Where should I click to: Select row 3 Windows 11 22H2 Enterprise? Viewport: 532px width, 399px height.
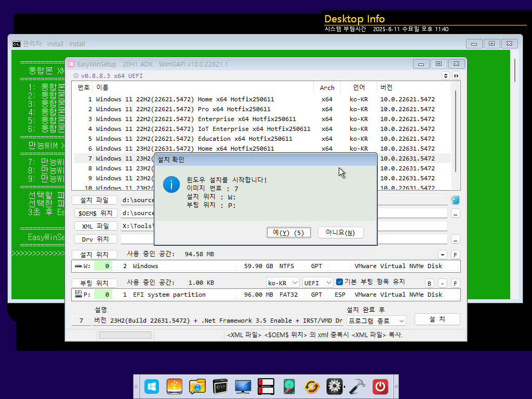click(262, 119)
